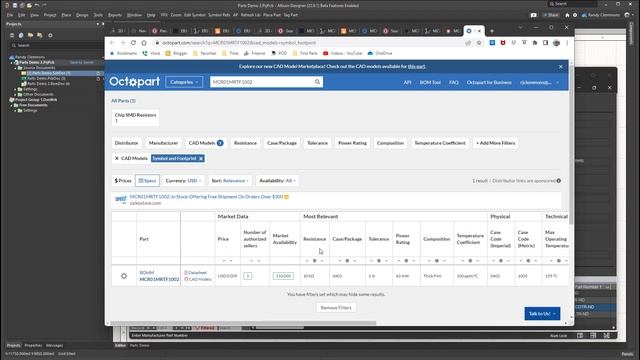Open the BOM Tool link
This screenshot has height=360, width=640.
[430, 82]
